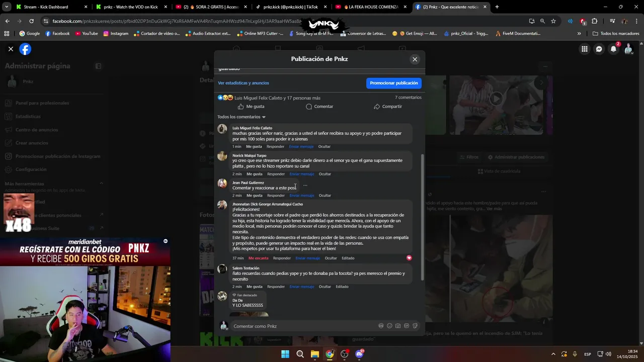644x362 pixels.
Task: Click install app icon in address bar
Action: (532, 21)
